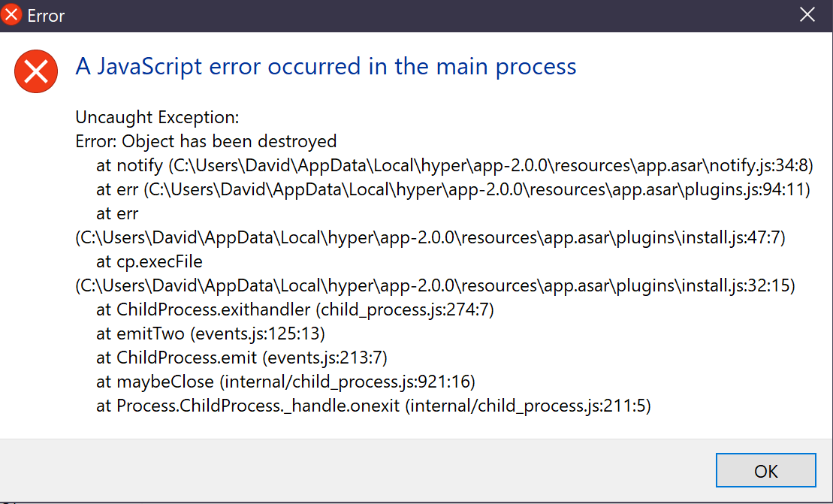Click the small red icon beside Error text
This screenshot has height=504, width=833.
point(11,14)
